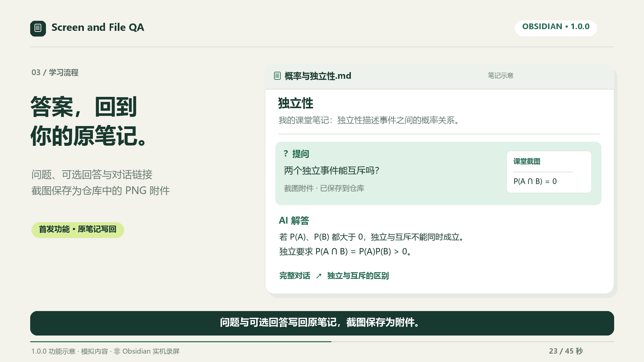The width and height of the screenshot is (644, 362).
Task: Click the question 两个独立事件能互斥吗？
Action: point(332,171)
